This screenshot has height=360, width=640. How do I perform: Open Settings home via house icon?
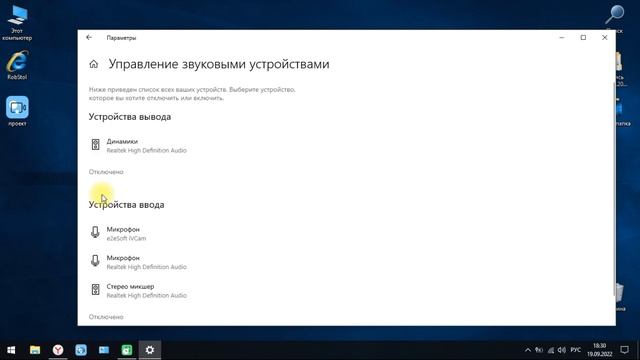coord(93,64)
